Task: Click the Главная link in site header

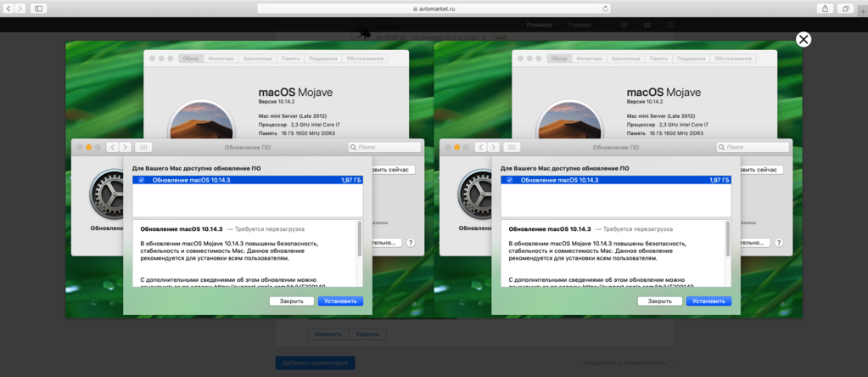Action: click(580, 25)
